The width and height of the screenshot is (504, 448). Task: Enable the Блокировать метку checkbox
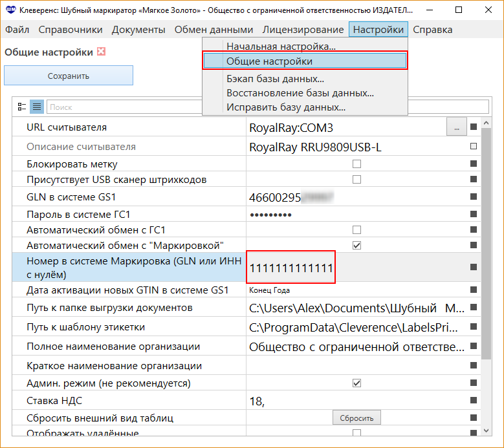[x=356, y=164]
